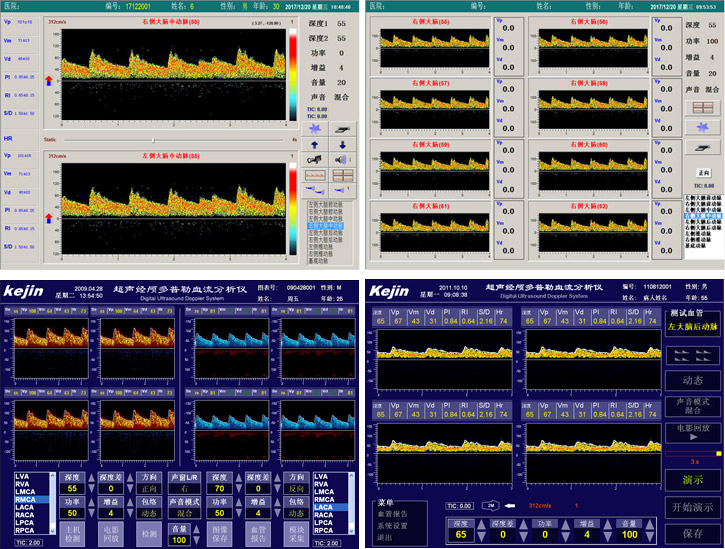Toggle the 动态 button under the vessel name

[x=692, y=380]
